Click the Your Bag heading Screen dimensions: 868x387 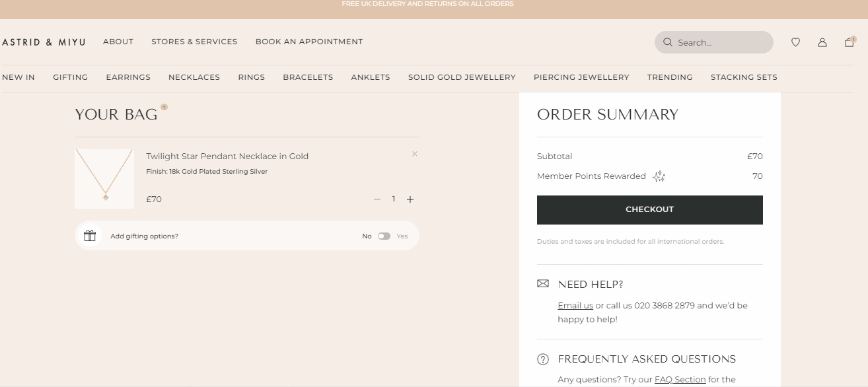click(116, 115)
